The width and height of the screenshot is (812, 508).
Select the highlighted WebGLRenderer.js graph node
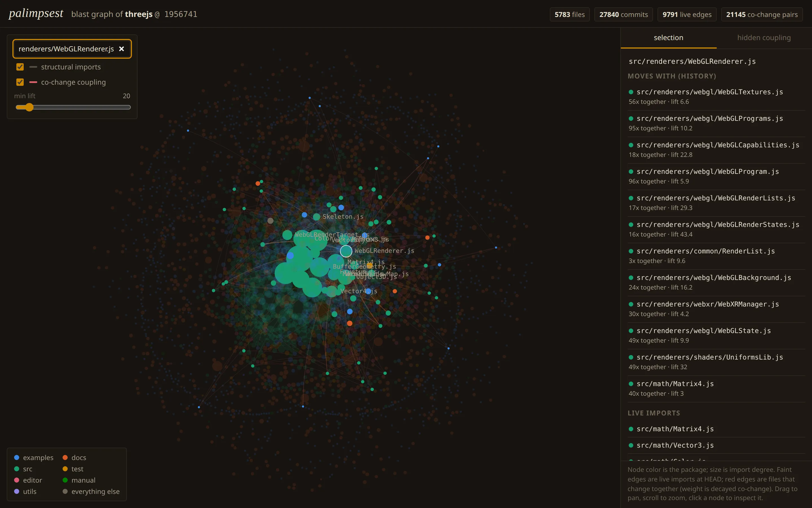346,251
